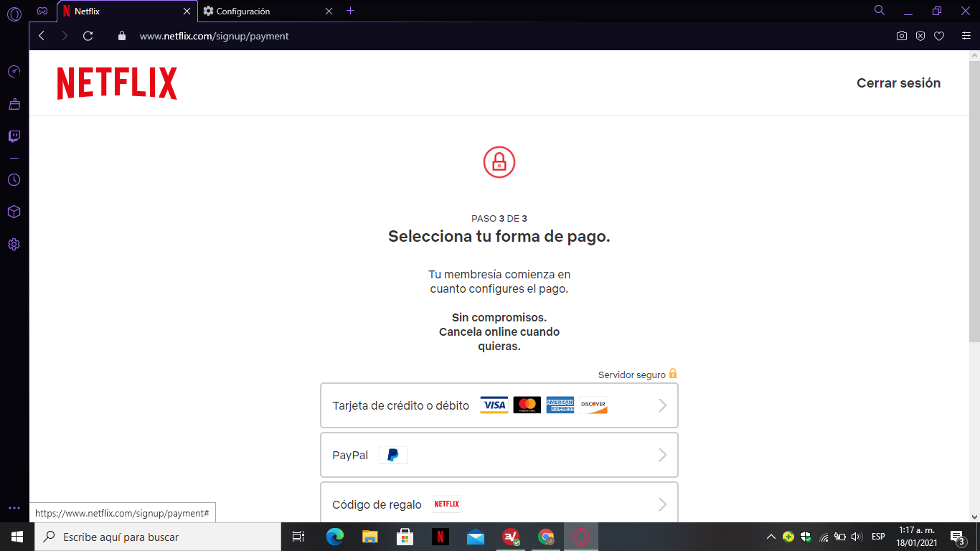Open Settings gear icon in sidebar

point(14,245)
